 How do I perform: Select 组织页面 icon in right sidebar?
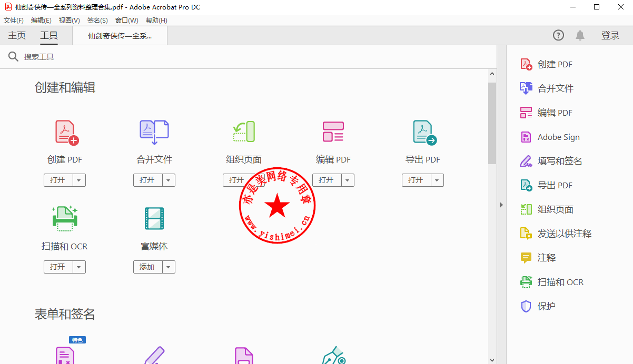pyautogui.click(x=526, y=209)
